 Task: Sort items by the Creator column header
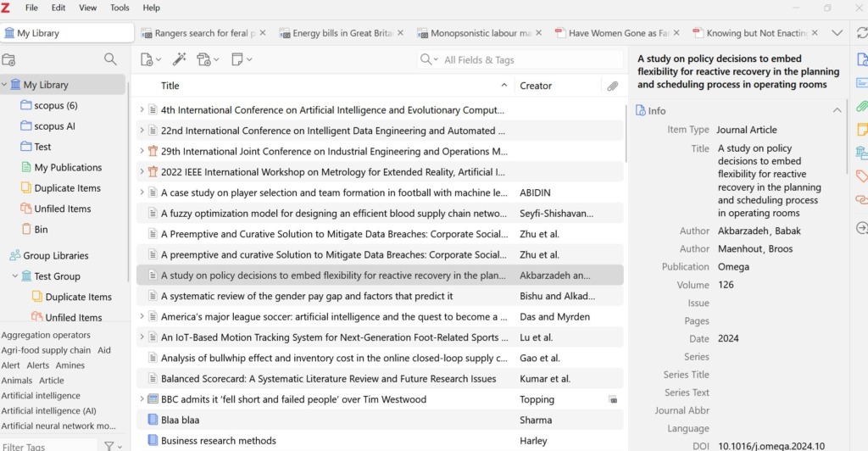coord(536,86)
